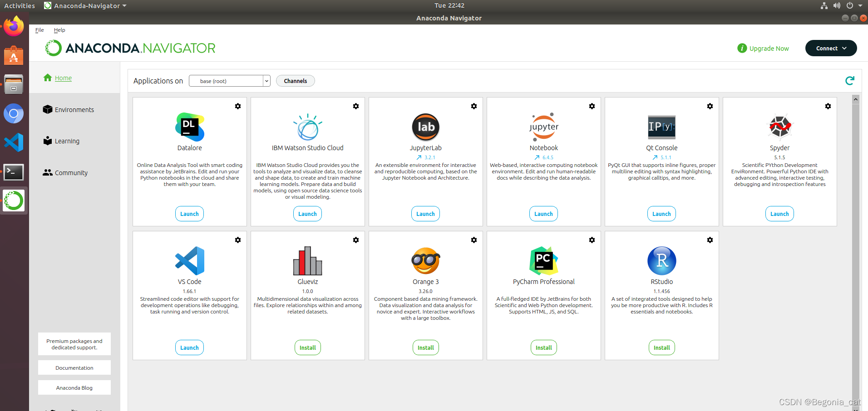Click the Orange 3 logo
The width and height of the screenshot is (868, 411).
click(426, 261)
